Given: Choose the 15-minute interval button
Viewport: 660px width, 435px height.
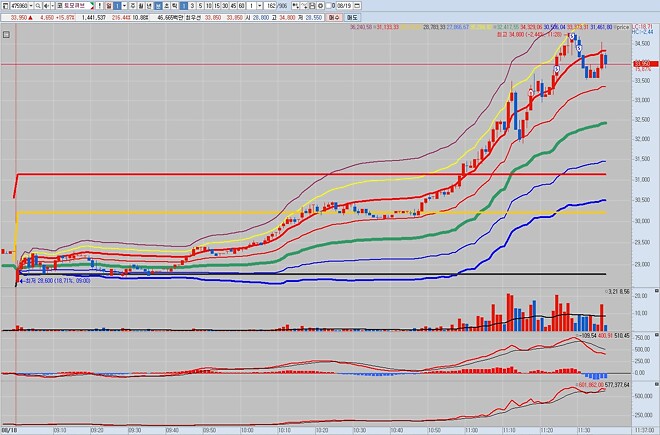Looking at the screenshot, I should [x=217, y=6].
